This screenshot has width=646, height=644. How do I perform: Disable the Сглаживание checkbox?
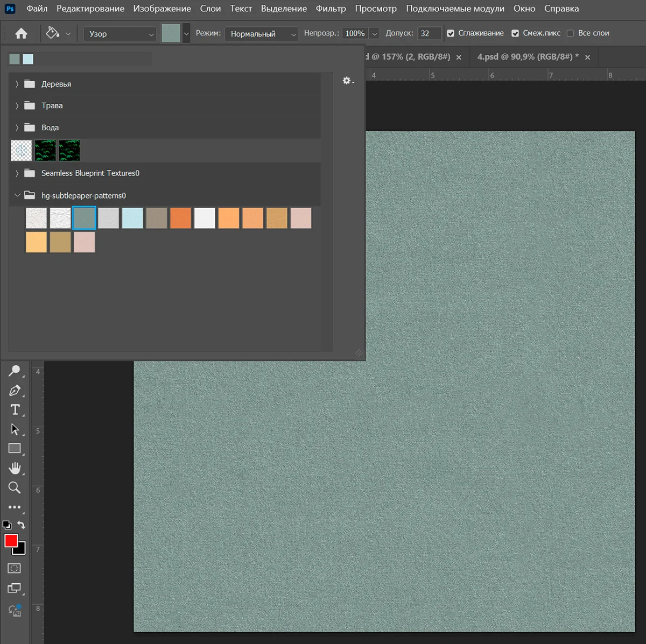pos(451,33)
